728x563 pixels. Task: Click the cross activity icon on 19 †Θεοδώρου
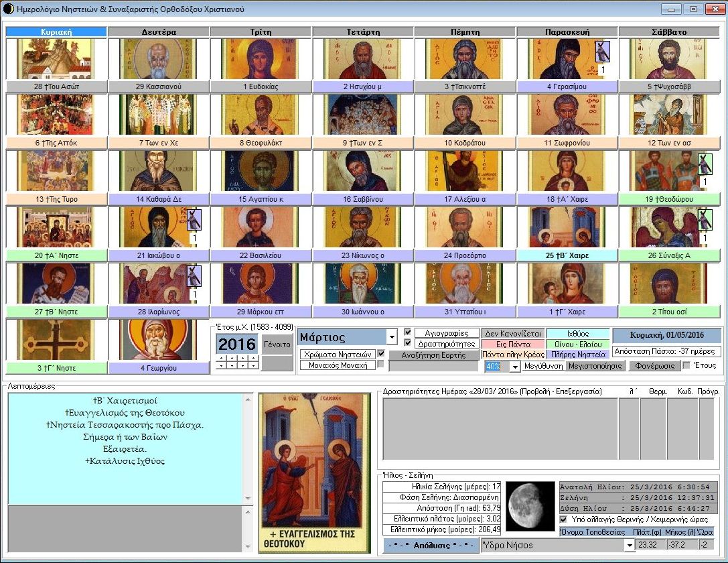(x=705, y=164)
